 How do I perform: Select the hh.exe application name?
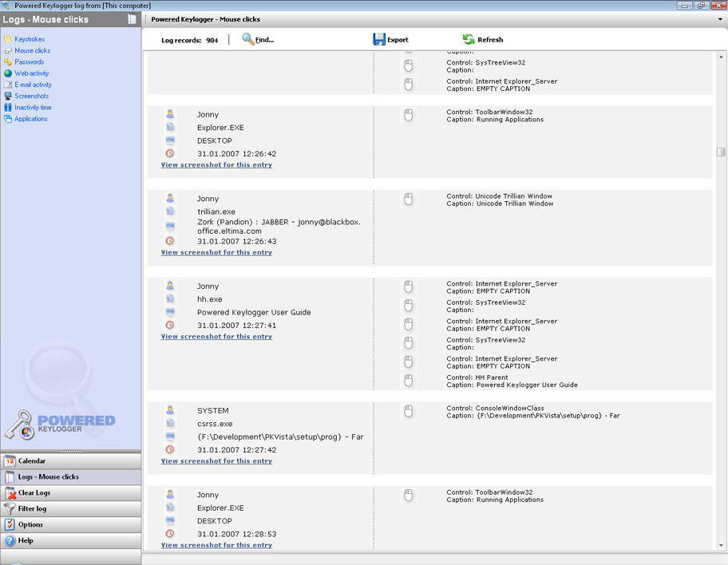coord(209,299)
